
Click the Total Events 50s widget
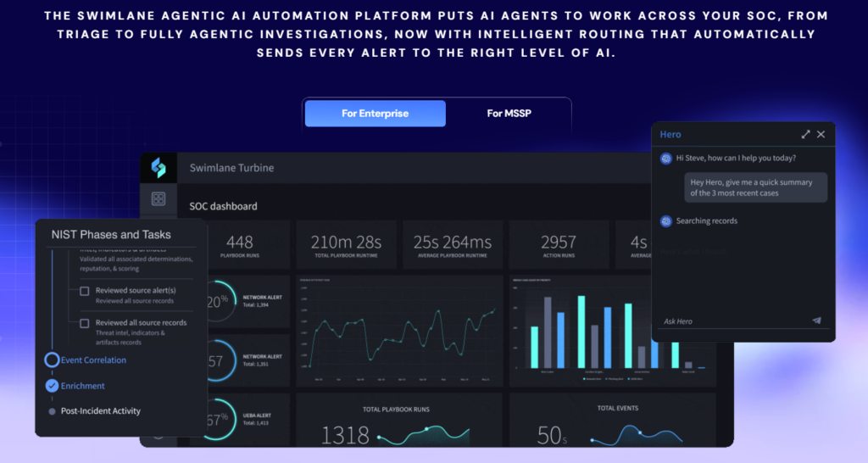612,421
